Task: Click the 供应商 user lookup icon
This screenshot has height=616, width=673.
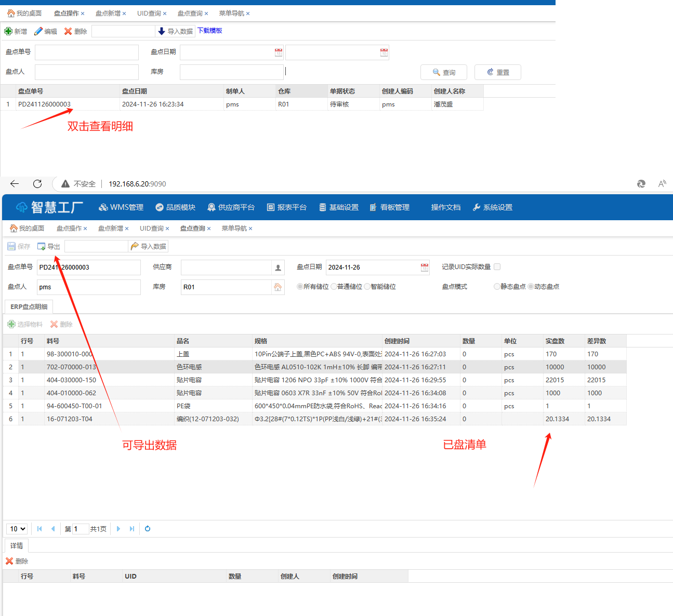Action: click(278, 267)
